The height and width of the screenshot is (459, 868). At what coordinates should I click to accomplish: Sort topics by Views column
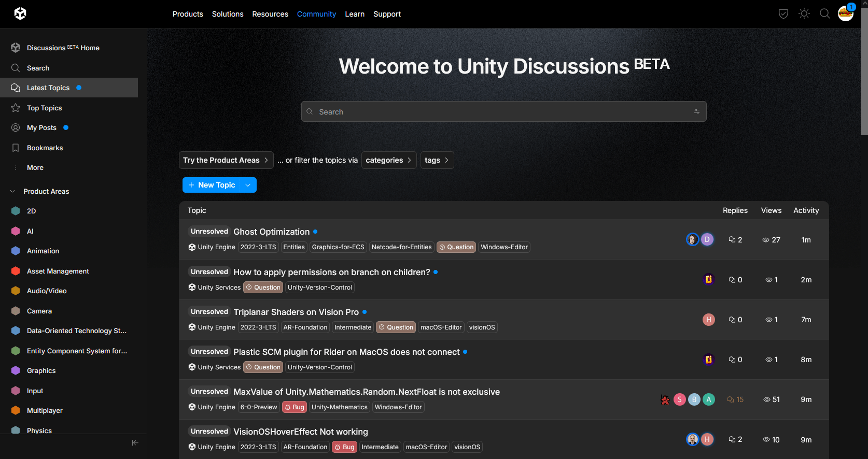click(x=771, y=210)
